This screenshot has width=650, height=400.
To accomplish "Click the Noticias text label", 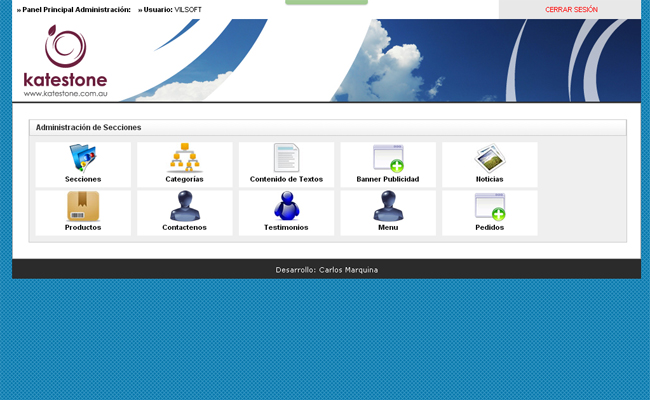I will pos(489,179).
